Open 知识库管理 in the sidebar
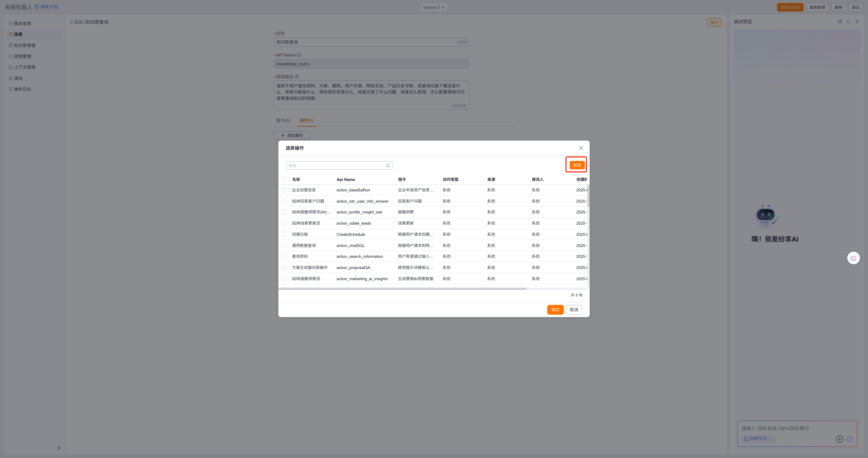The width and height of the screenshot is (868, 458). click(24, 45)
